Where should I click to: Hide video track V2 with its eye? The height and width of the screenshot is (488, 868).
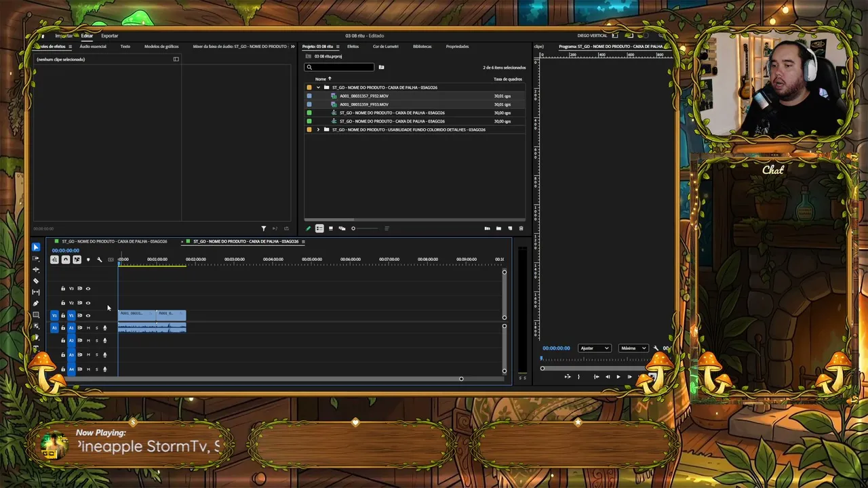point(87,303)
